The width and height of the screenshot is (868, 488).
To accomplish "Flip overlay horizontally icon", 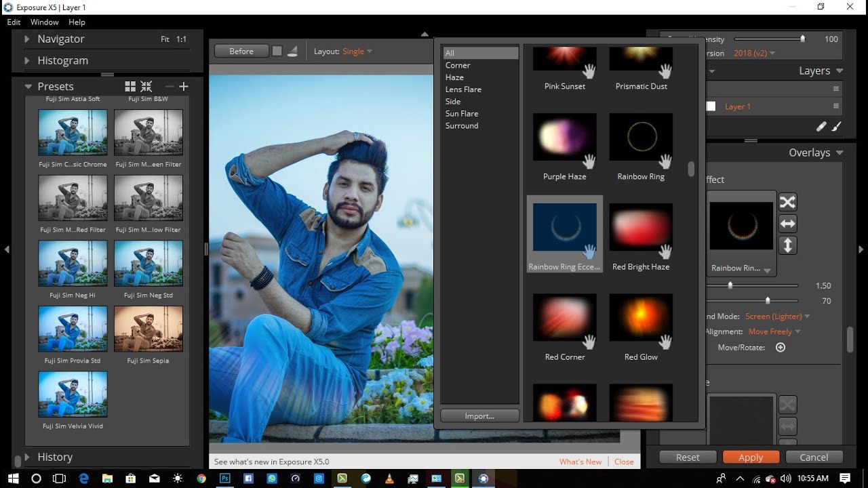I will [x=787, y=224].
